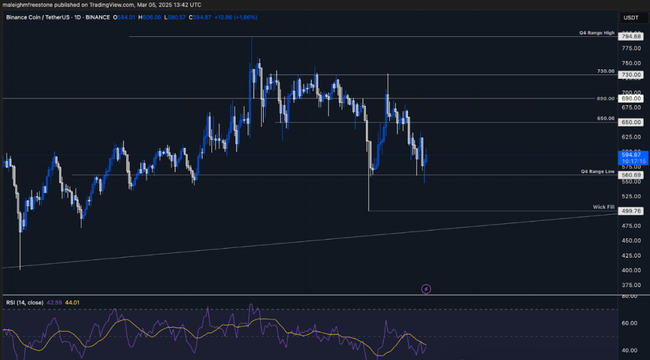650x360 pixels.
Task: Click the Wick Fill line label
Action: tap(604, 207)
